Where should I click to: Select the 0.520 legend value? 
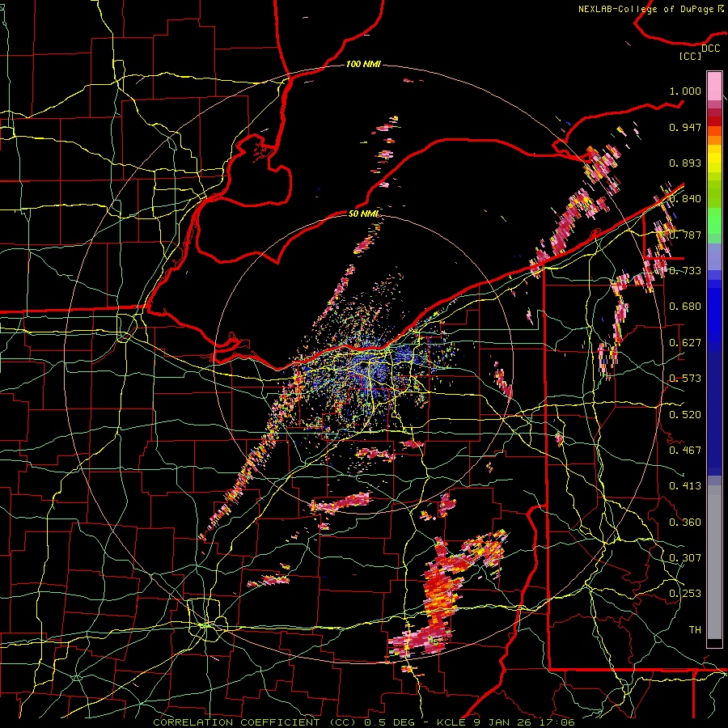click(x=685, y=415)
